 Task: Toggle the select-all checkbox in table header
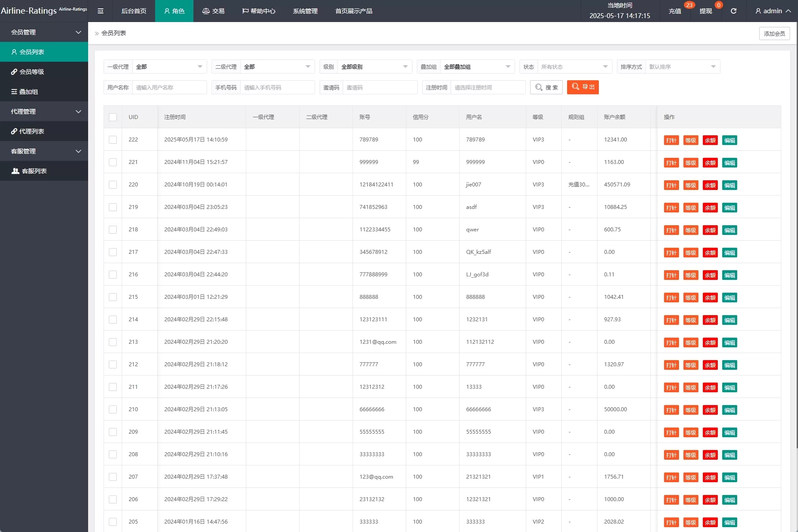[113, 117]
